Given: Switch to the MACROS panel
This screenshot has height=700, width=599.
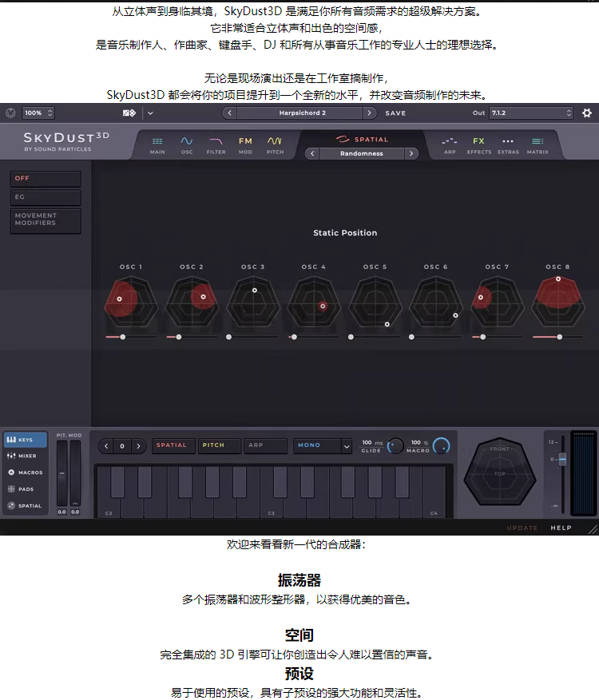Looking at the screenshot, I should coord(25,473).
